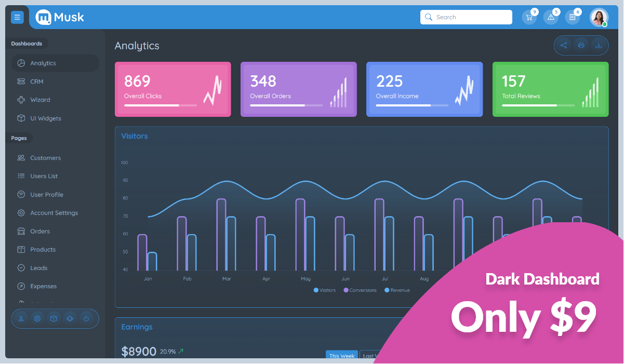Open the messages list icon showing 6

point(572,17)
